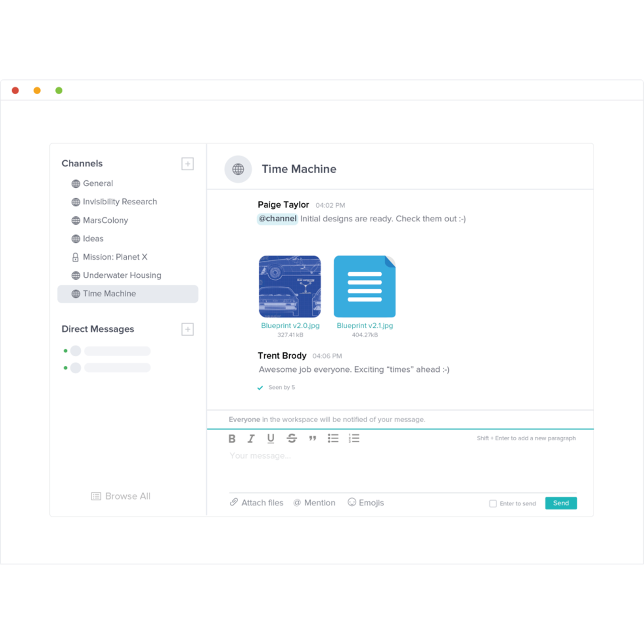Create a bulleted list

click(x=333, y=438)
